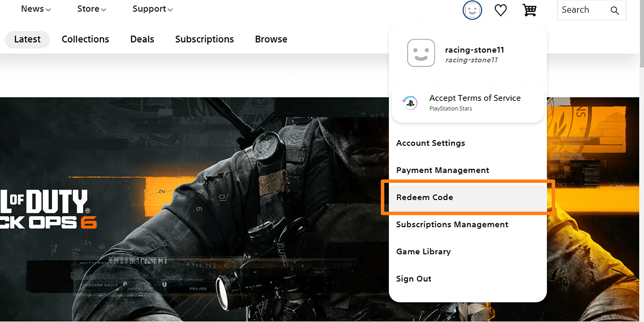Screen dimensions: 644x322
Task: Click the large smiley avatar in dropdown
Action: click(x=421, y=53)
